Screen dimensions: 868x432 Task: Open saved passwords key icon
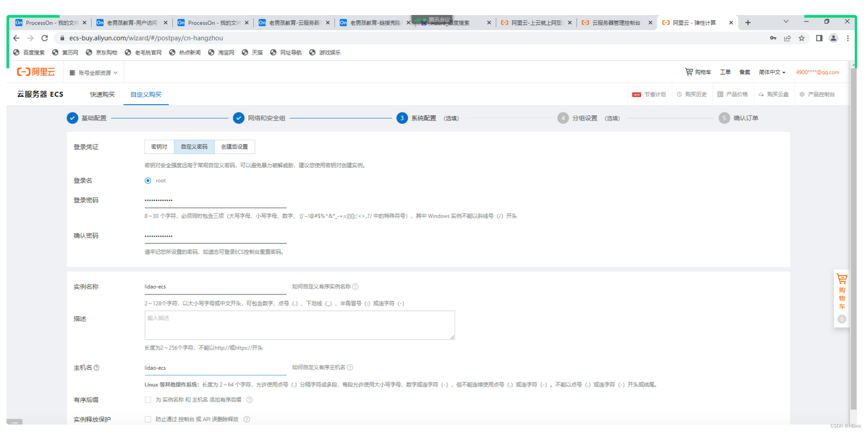[x=773, y=38]
